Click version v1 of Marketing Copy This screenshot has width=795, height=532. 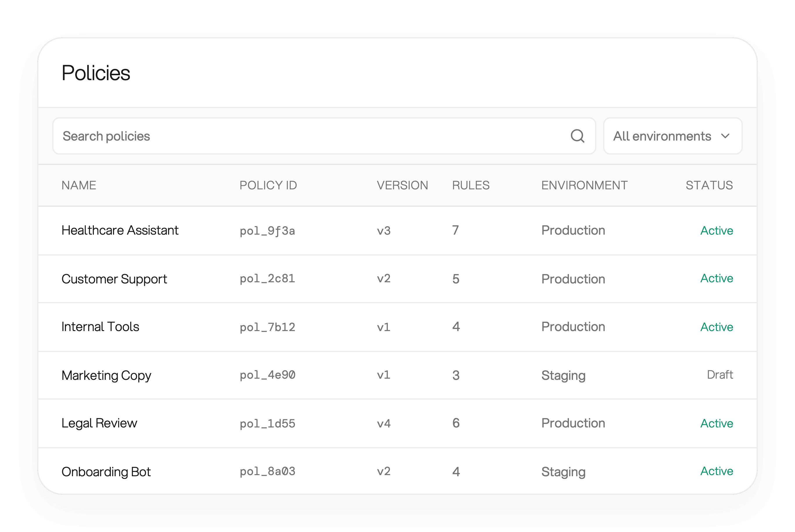click(384, 375)
